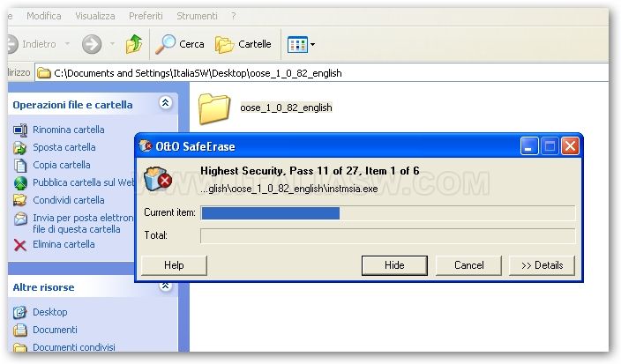Click the forward navigation arrow icon

[x=92, y=44]
